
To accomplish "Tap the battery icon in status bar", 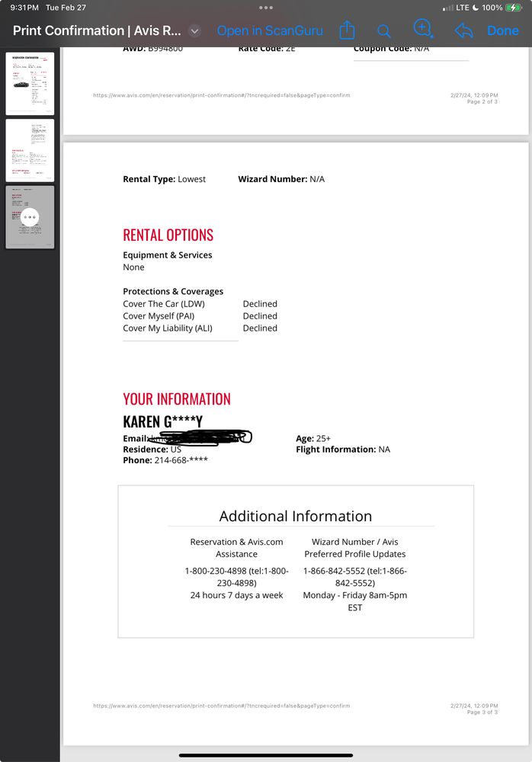I will point(513,8).
